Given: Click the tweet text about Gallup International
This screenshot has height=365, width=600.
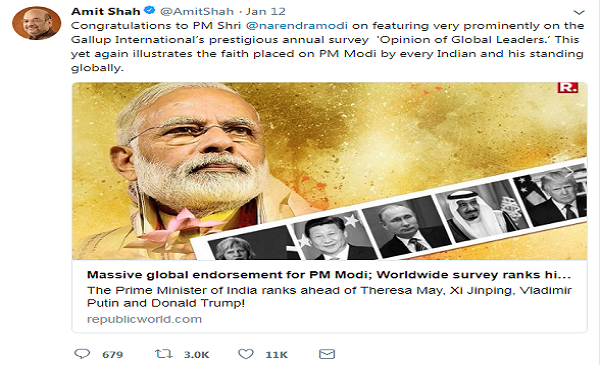Looking at the screenshot, I should 328,47.
